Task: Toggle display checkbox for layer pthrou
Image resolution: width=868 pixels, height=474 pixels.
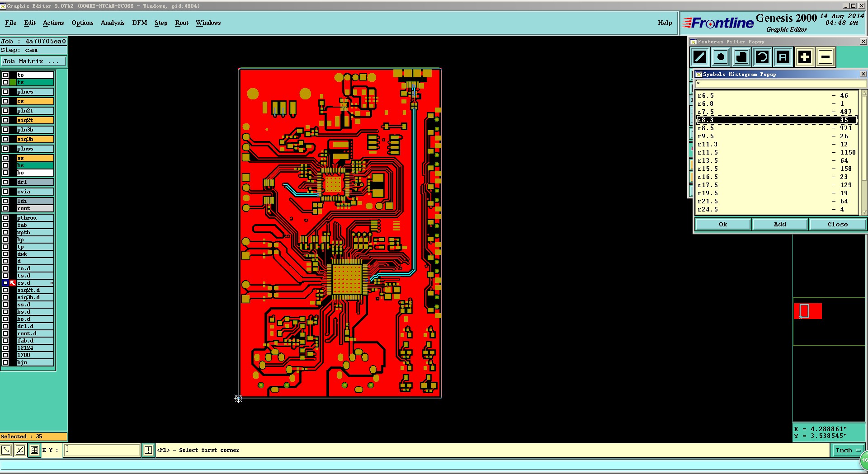Action: (x=5, y=218)
